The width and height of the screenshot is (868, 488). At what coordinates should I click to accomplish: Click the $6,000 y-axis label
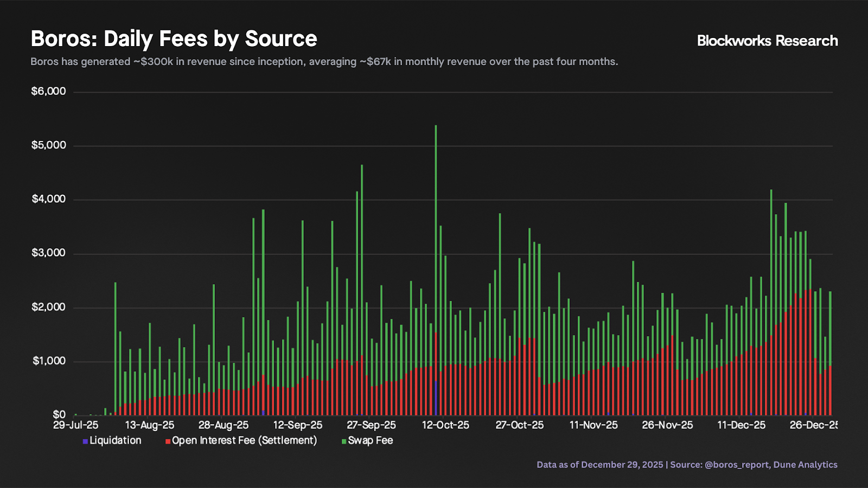pyautogui.click(x=48, y=91)
